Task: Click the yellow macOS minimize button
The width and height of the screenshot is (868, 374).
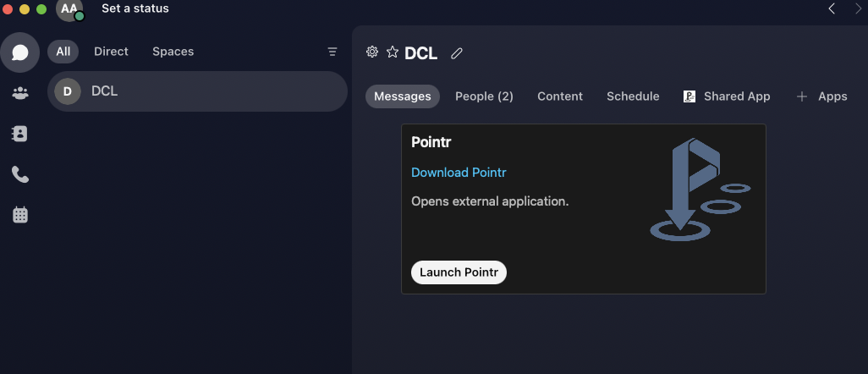Action: click(25, 8)
